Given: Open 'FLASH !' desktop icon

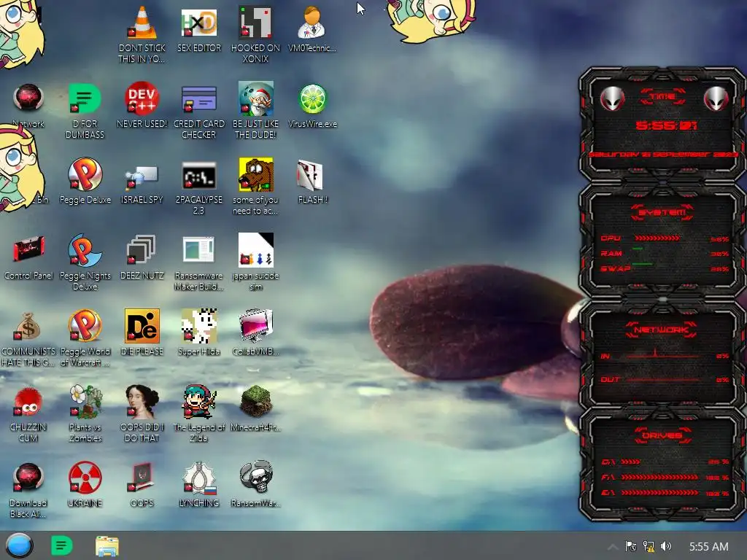Looking at the screenshot, I should tap(310, 175).
